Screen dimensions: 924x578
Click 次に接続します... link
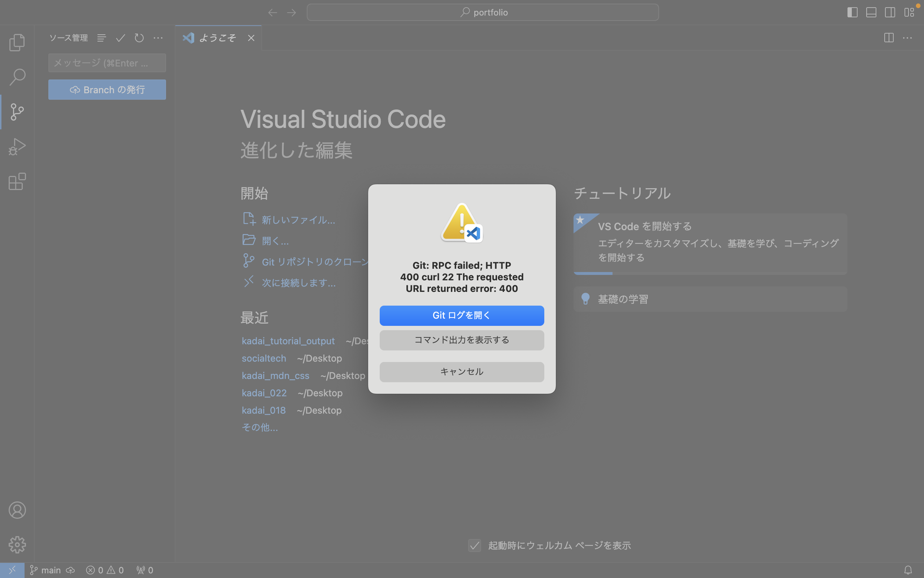pyautogui.click(x=289, y=282)
